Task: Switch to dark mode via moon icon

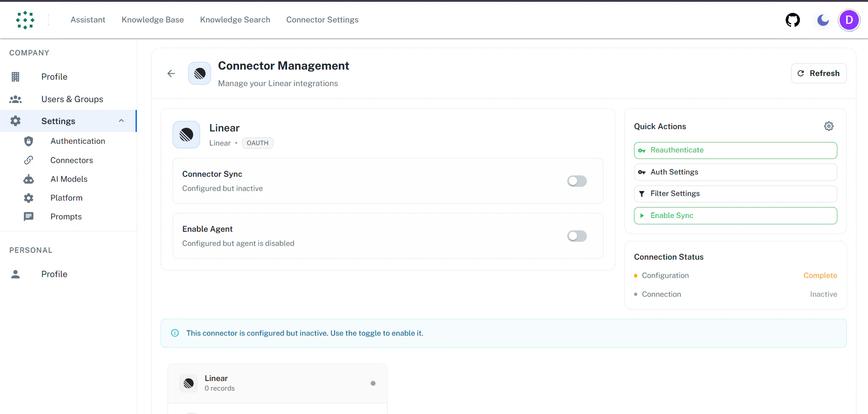Action: pos(823,20)
